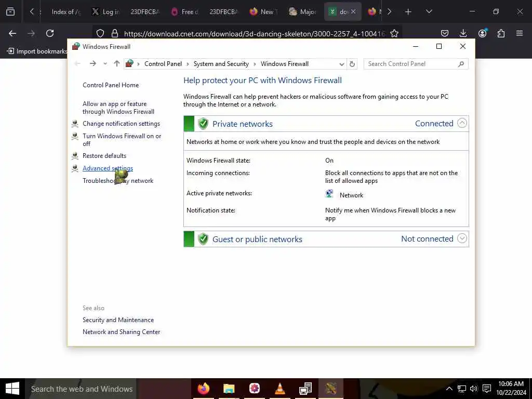Click Import bookmarks in Firefox toolbar

(x=37, y=51)
